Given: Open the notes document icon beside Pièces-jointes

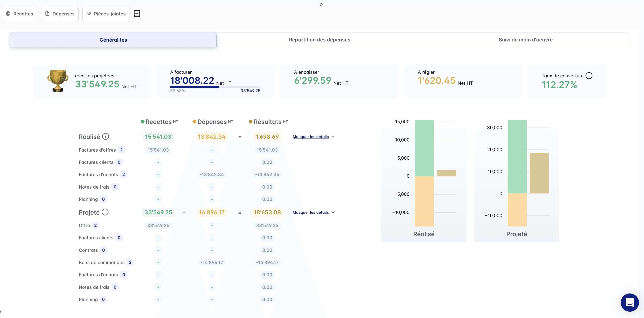Looking at the screenshot, I should [137, 14].
